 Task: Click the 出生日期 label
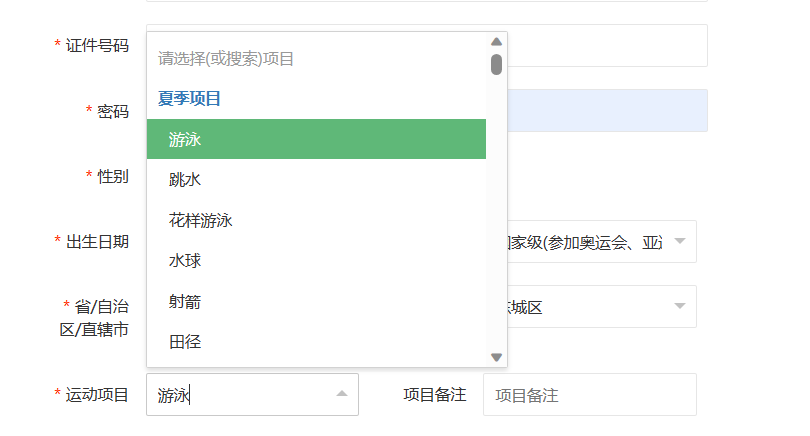coord(97,242)
